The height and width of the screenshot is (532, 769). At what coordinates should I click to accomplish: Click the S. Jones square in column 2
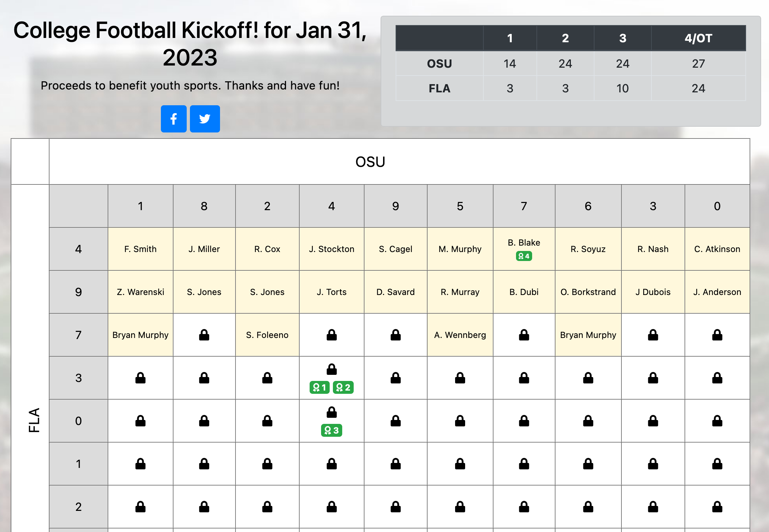click(267, 292)
